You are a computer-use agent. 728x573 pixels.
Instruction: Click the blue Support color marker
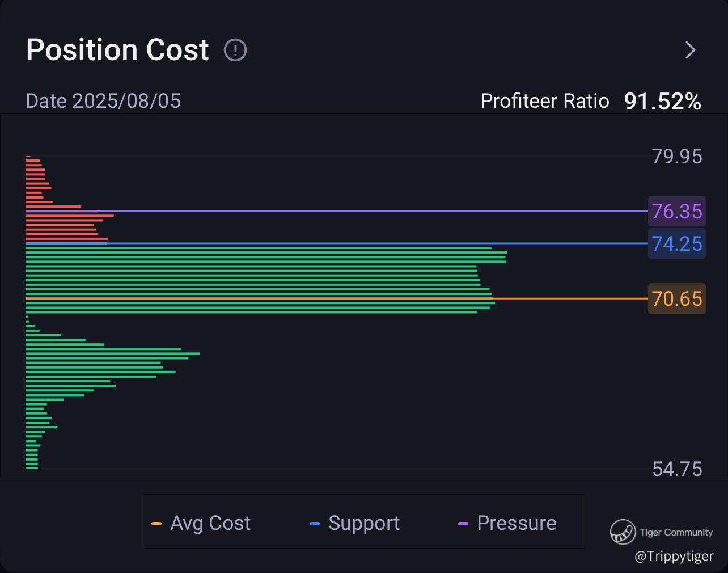point(315,524)
